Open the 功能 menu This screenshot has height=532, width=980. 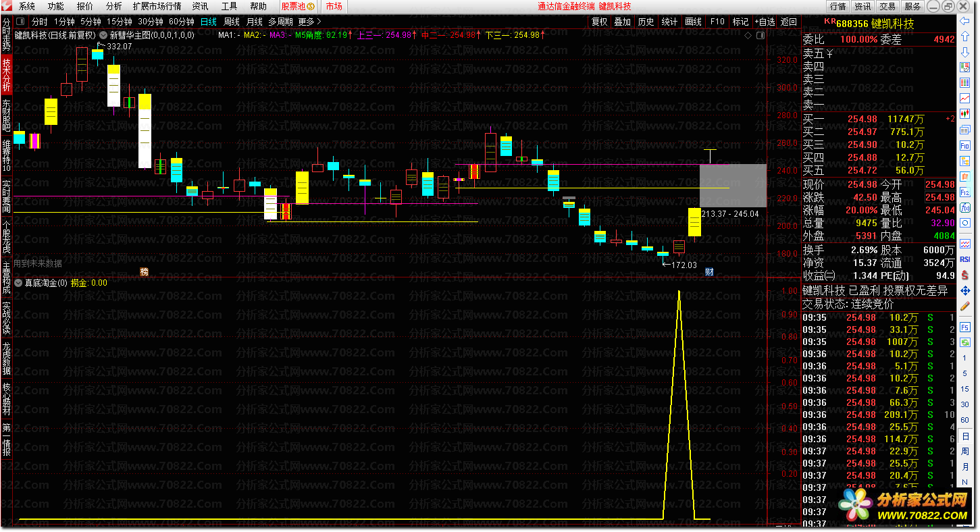coord(56,6)
